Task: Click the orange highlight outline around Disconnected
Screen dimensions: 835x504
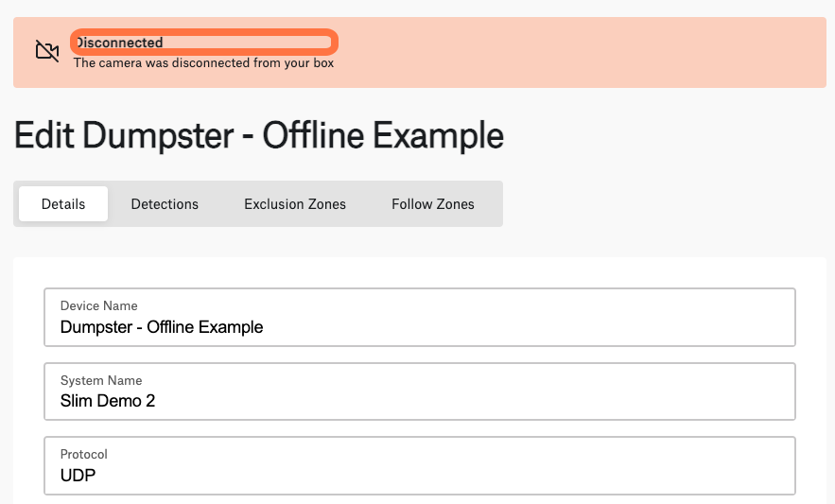Action: [x=204, y=43]
